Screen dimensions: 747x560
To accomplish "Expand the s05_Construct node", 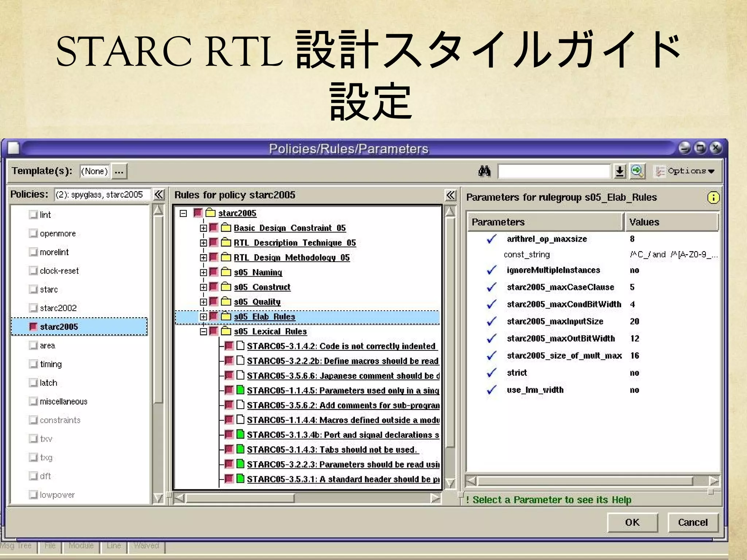I will tap(204, 287).
